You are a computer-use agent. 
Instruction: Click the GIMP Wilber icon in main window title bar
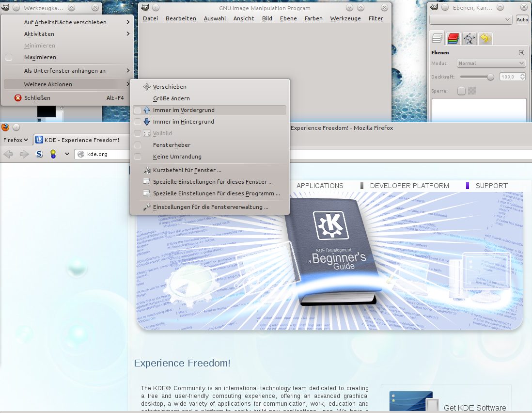[145, 7]
